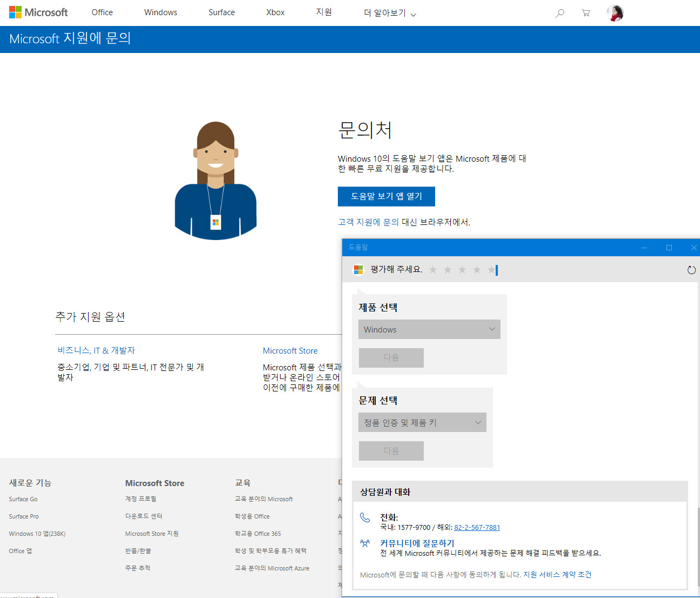Viewport: 700px width, 598px height.
Task: Open 학생 및 학부모용 특가 혜택 link
Action: [x=271, y=551]
